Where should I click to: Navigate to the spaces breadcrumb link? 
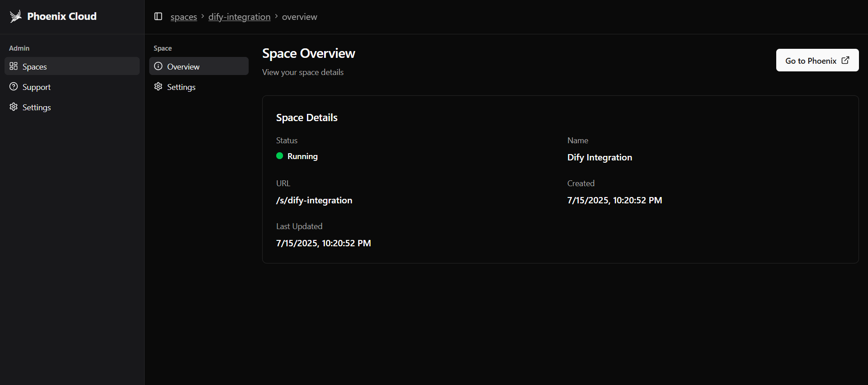click(184, 17)
